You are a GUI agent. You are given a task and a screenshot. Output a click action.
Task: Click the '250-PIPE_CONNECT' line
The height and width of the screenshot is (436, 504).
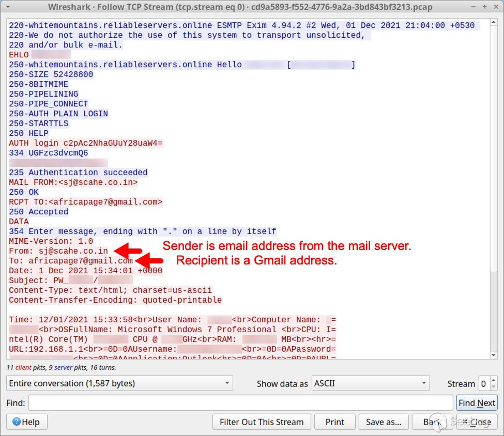click(49, 104)
